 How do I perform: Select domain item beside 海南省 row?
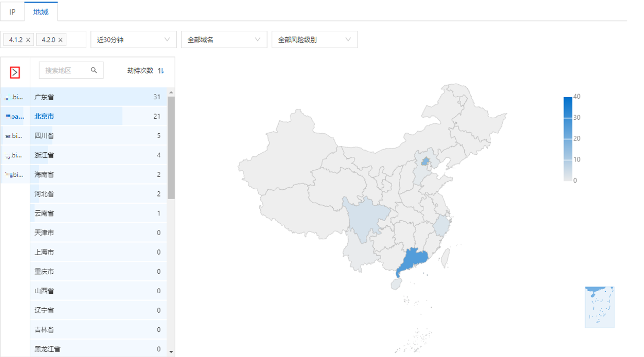pos(15,174)
